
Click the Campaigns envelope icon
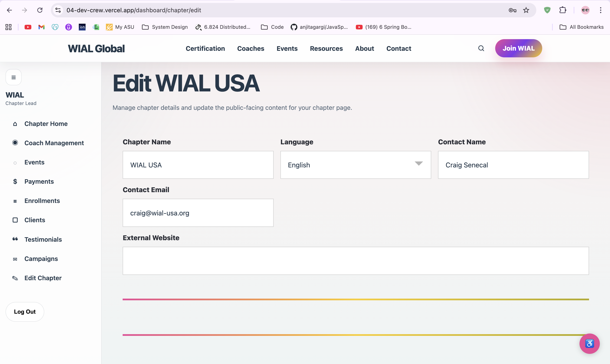[x=15, y=259]
